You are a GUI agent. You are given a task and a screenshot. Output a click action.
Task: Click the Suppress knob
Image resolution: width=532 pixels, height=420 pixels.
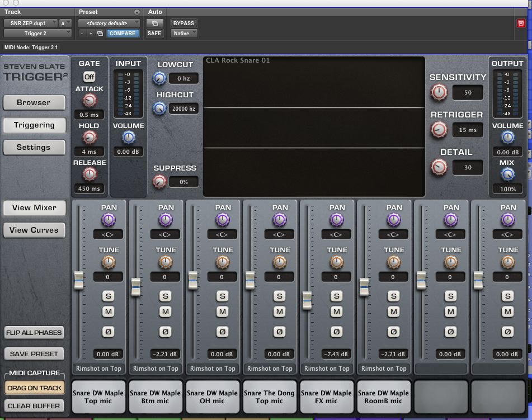(159, 182)
